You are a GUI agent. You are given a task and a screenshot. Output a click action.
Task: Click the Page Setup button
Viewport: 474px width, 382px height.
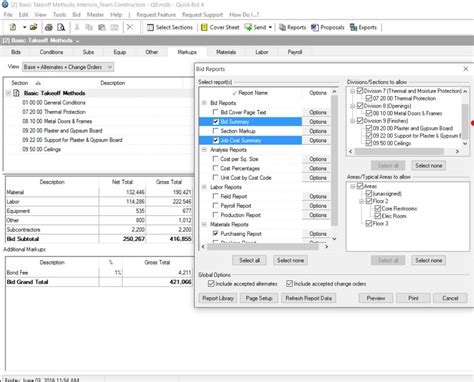tap(259, 298)
